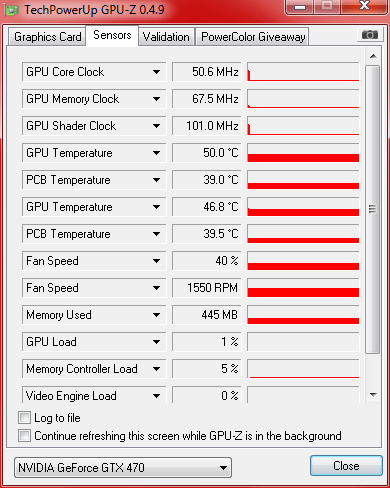390x488 pixels.
Task: Enable the Log to file checkbox
Action: click(24, 418)
